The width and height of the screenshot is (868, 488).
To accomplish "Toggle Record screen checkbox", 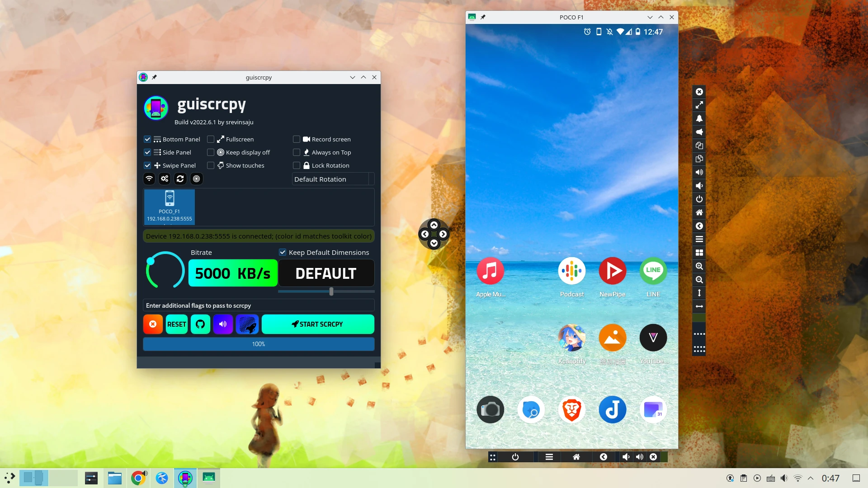I will pyautogui.click(x=297, y=139).
